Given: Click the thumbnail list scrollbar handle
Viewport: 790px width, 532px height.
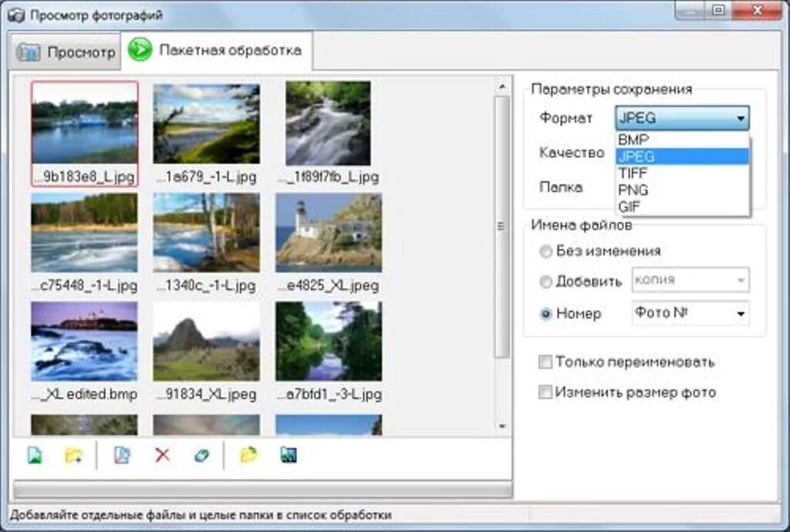Looking at the screenshot, I should coord(501,227).
